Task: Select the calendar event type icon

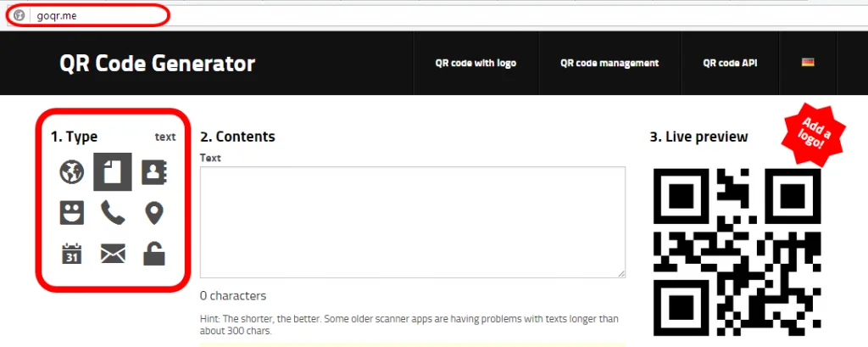Action: 72,253
